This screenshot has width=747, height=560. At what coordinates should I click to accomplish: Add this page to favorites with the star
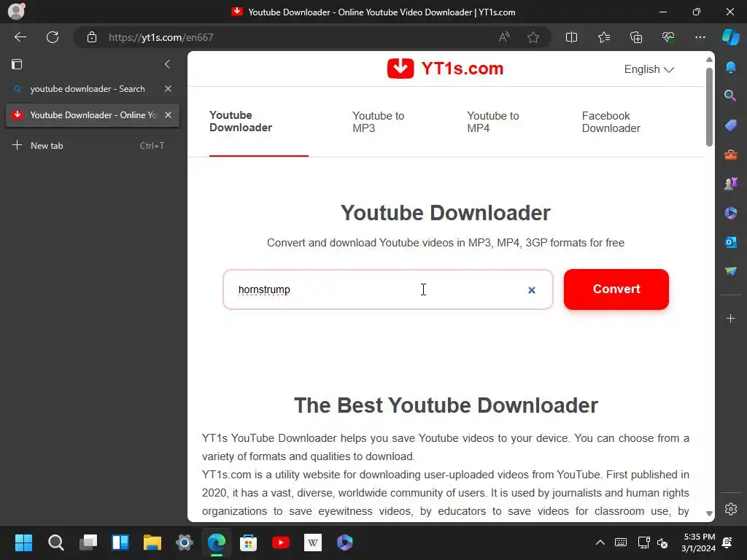click(x=533, y=37)
